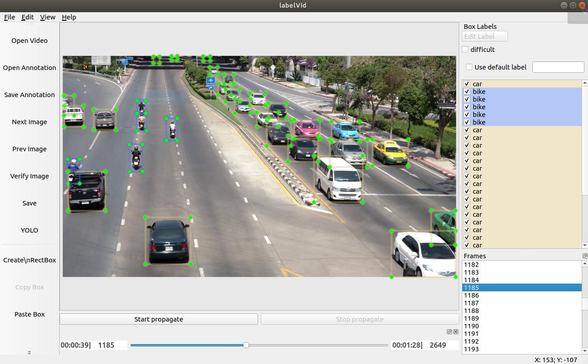Open the View menu
This screenshot has width=588, height=364.
(x=47, y=17)
